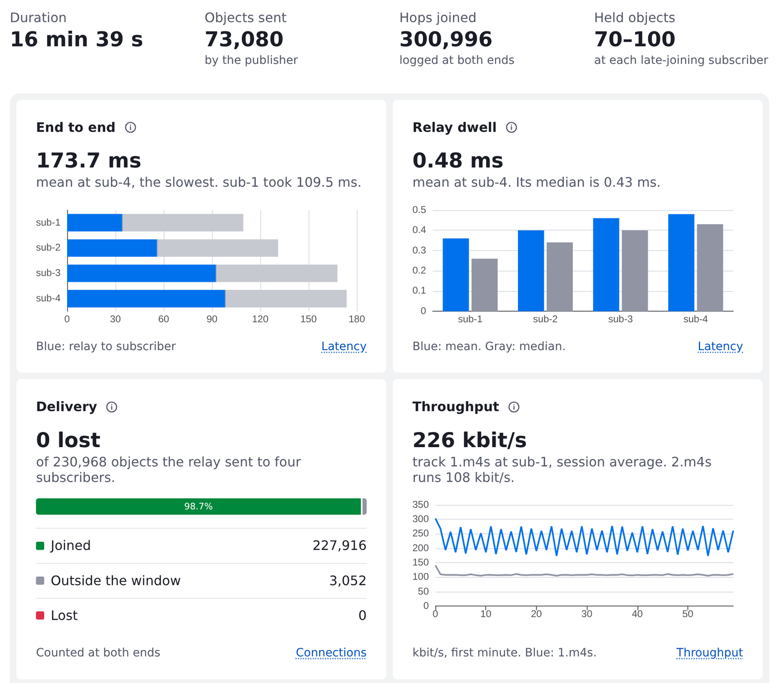Click the 227,916 Joined count
Viewport: 784px width, 683px height.
(339, 546)
